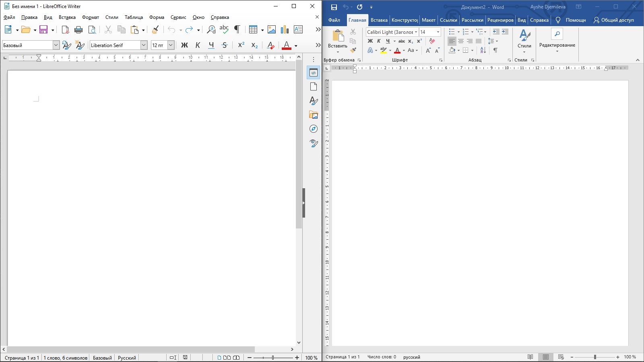Open the Gallery panel in LibreOffice sidebar
644x362 pixels.
tap(314, 115)
